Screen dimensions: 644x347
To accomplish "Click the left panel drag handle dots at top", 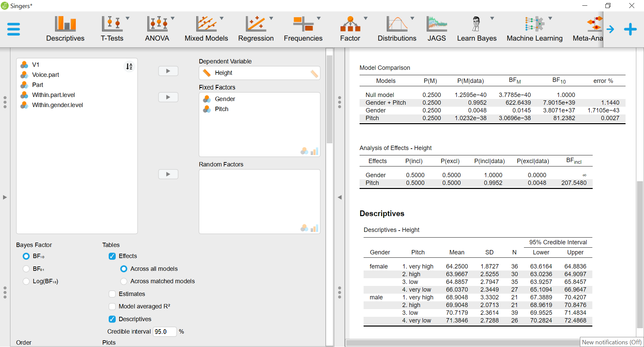I will point(5,102).
